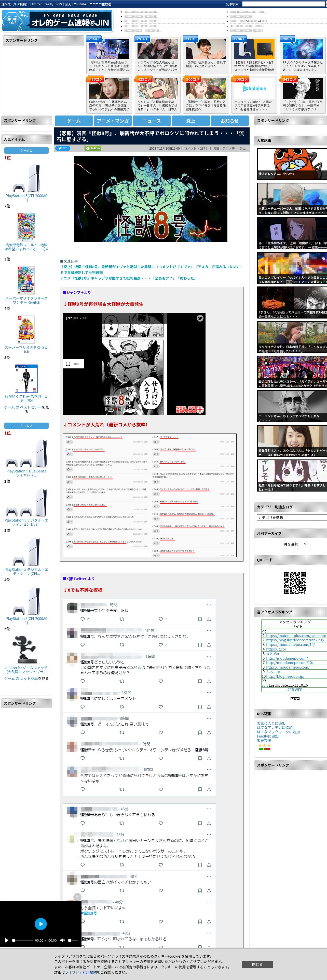Like the 'ノーコメント' tweet
The image size is (327, 980).
(x=161, y=707)
